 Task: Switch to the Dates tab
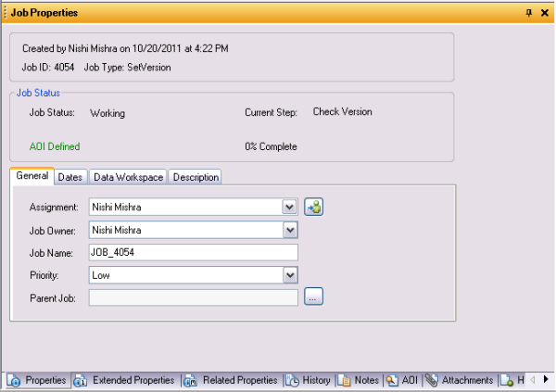69,177
